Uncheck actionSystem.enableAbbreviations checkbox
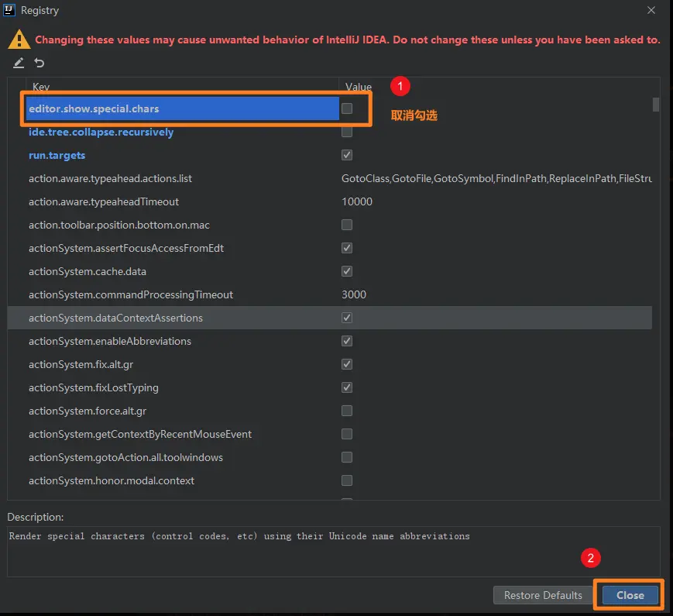Screen dimensions: 673x616 (x=347, y=341)
